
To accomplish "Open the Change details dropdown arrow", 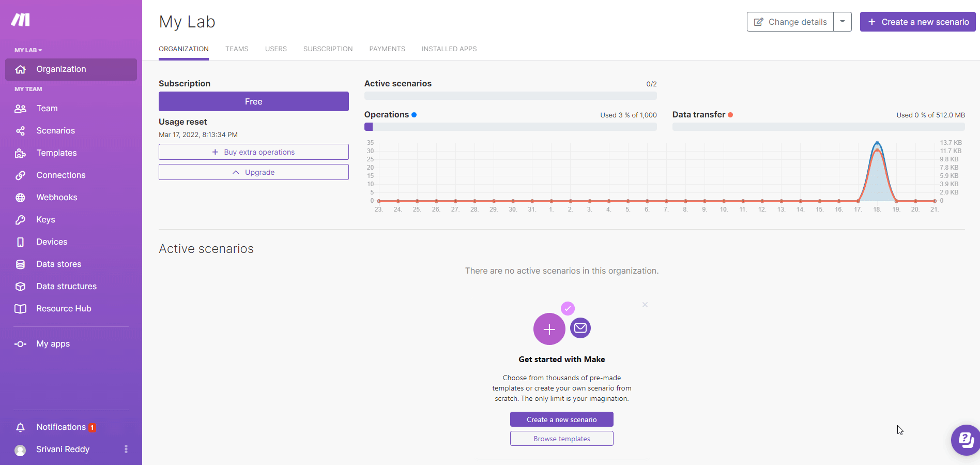I will pos(843,22).
